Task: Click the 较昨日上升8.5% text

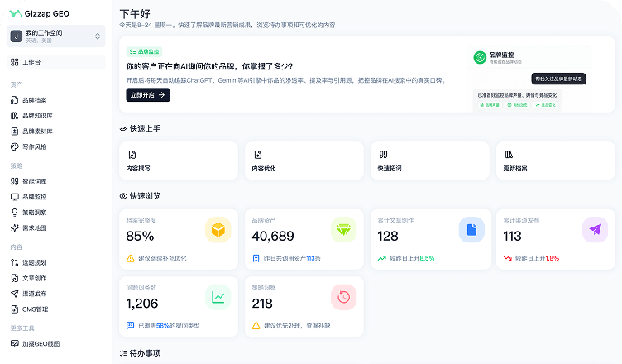Action: coord(412,258)
